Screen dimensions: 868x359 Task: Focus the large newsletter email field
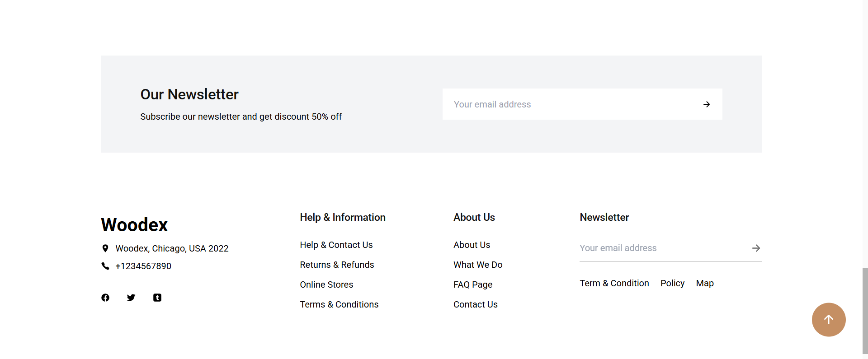(x=570, y=104)
